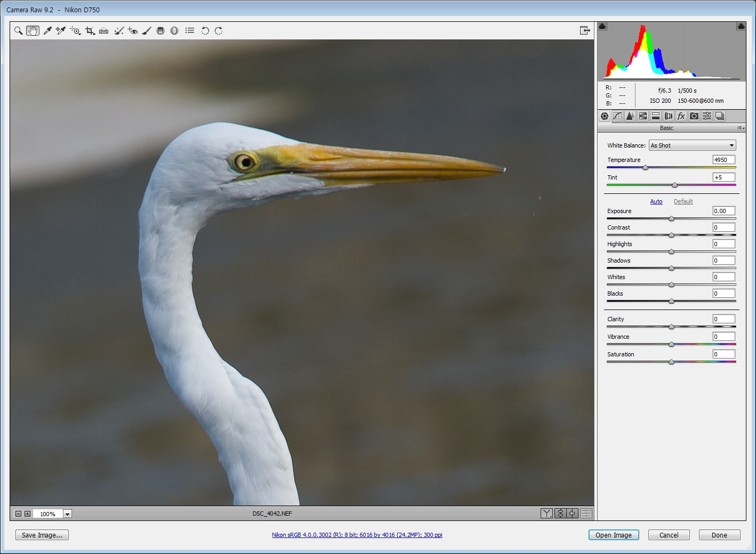Click the Open Image button
The width and height of the screenshot is (756, 554).
click(x=613, y=535)
